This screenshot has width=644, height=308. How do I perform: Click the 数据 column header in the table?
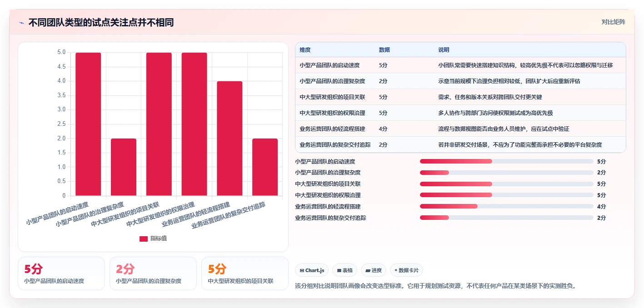click(x=384, y=50)
